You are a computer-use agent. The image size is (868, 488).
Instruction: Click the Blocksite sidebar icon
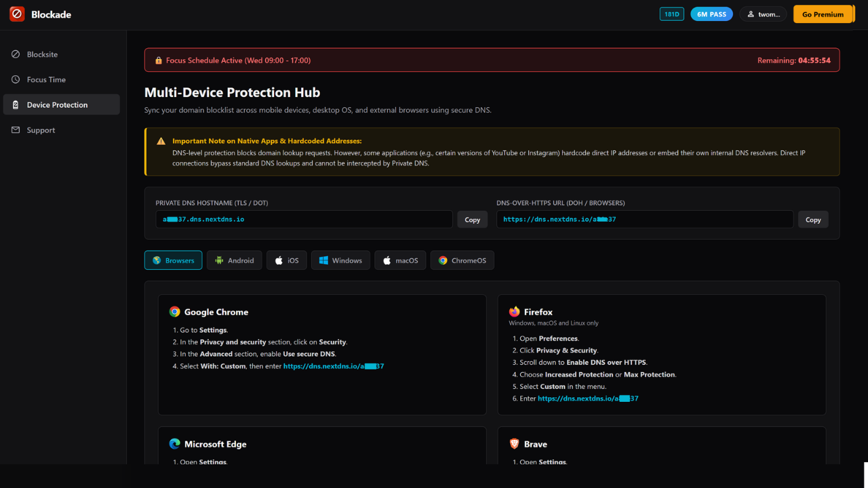coord(16,54)
